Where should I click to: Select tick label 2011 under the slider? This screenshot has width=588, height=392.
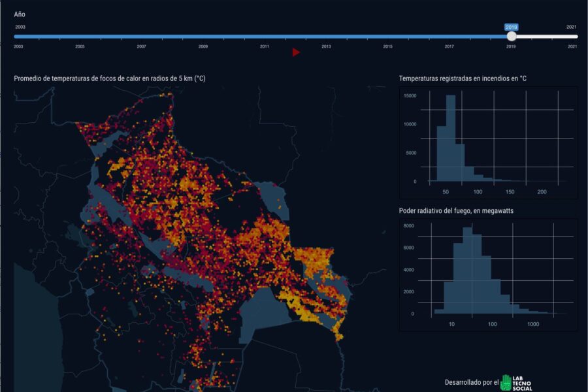coord(265,46)
